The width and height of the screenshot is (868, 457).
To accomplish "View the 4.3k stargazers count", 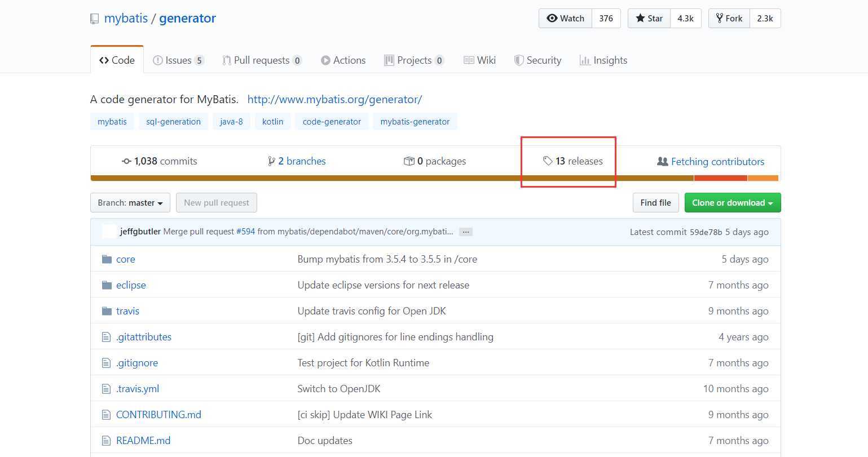I will click(686, 19).
